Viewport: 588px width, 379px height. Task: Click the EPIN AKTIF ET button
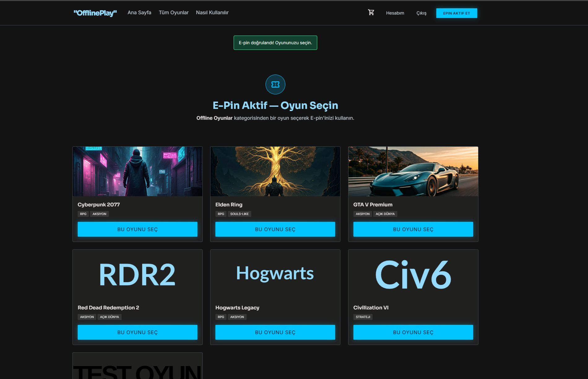coord(457,13)
